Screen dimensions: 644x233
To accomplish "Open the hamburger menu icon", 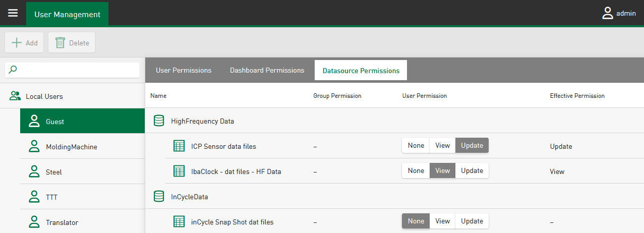I will (13, 14).
